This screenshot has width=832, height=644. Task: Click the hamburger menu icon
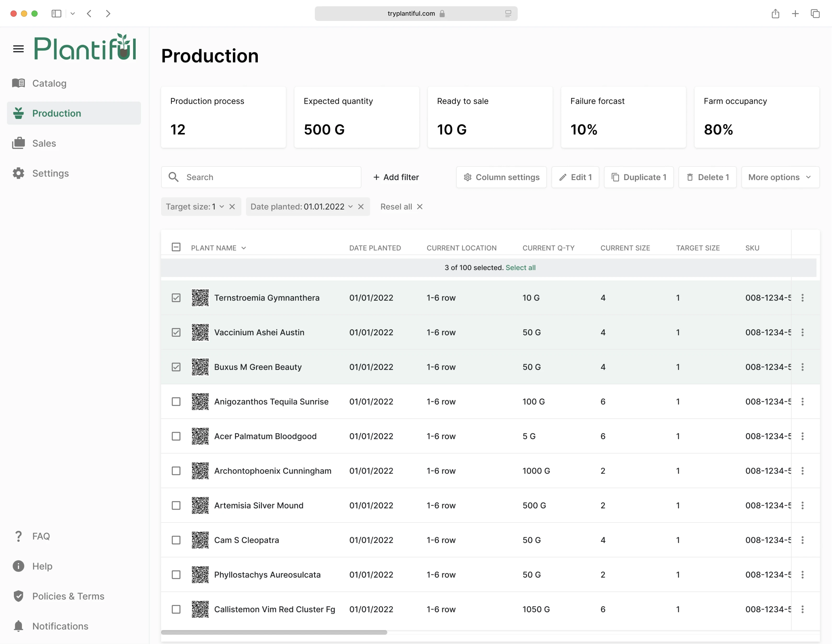[x=18, y=49]
